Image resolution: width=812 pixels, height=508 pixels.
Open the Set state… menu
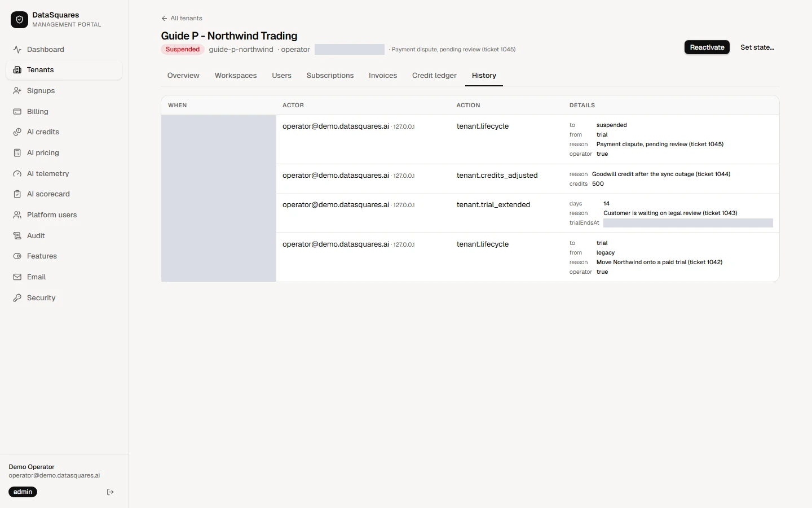point(757,47)
